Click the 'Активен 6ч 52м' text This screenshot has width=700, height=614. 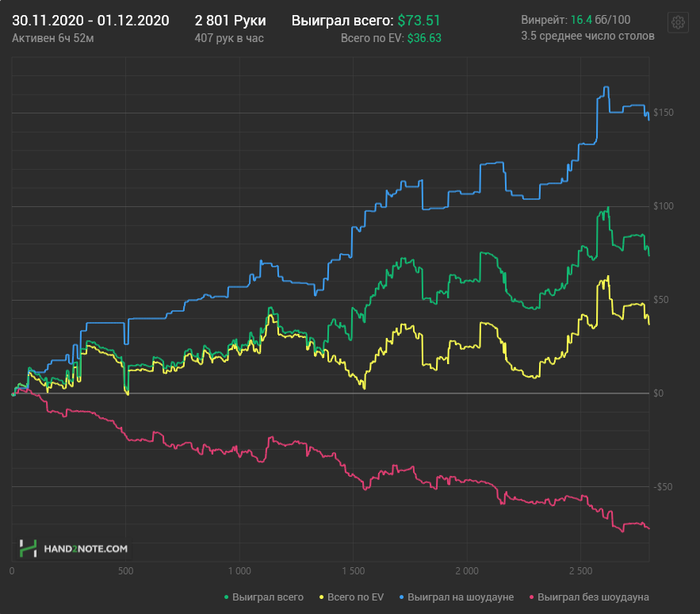tap(53, 38)
